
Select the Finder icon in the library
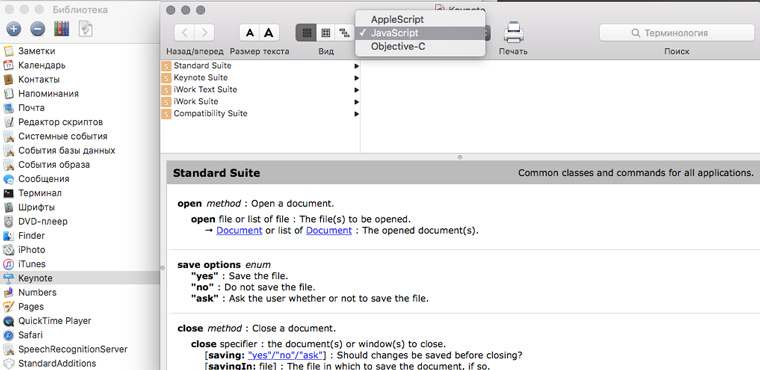(8, 236)
